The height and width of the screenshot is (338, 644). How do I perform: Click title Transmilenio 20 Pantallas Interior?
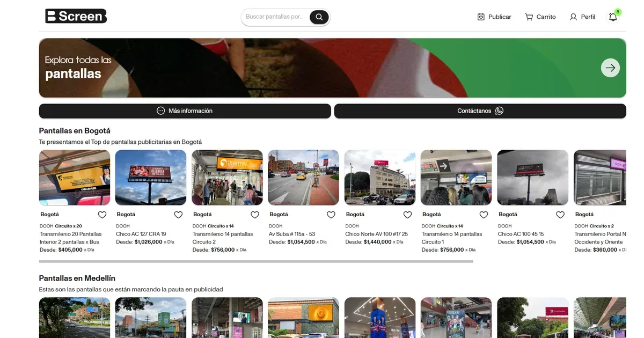pos(70,238)
